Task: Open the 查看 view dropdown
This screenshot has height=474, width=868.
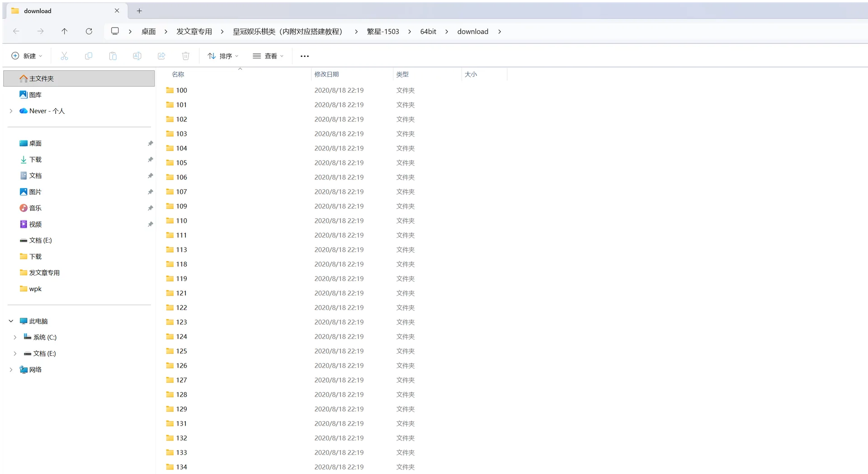Action: click(268, 56)
